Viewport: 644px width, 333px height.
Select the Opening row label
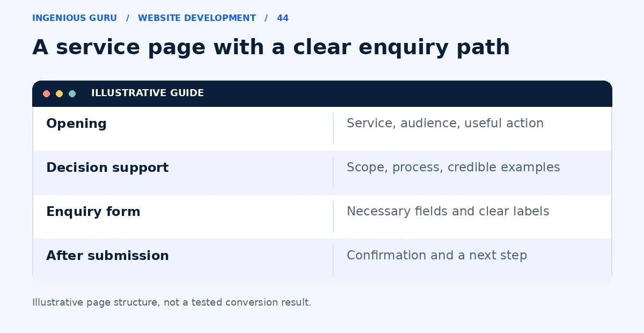coord(76,124)
